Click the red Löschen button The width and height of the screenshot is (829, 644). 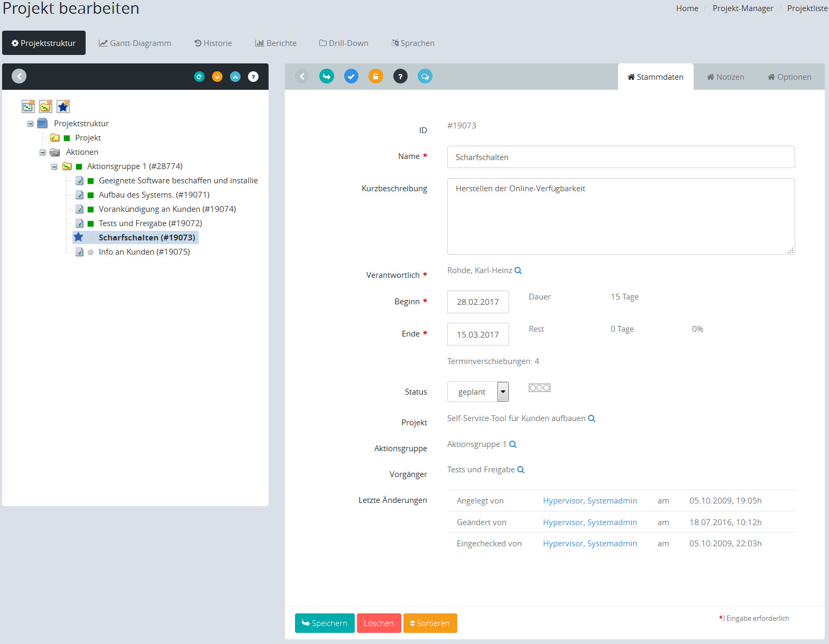click(379, 623)
